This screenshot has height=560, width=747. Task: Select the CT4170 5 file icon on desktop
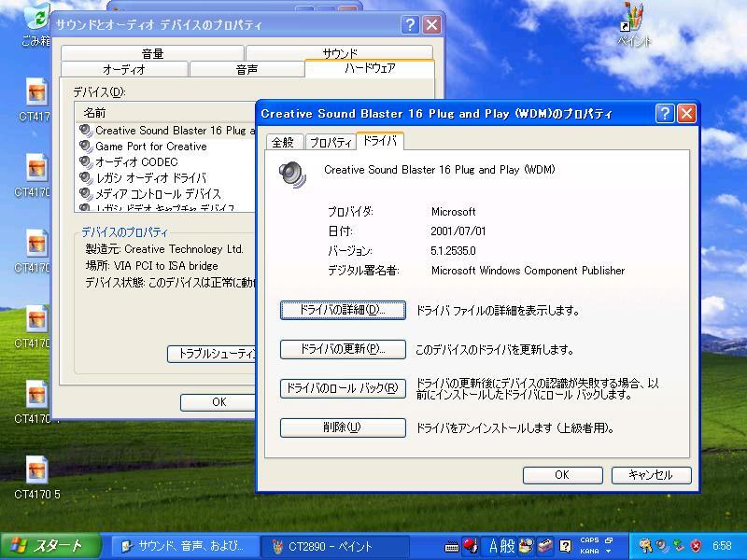click(x=37, y=478)
